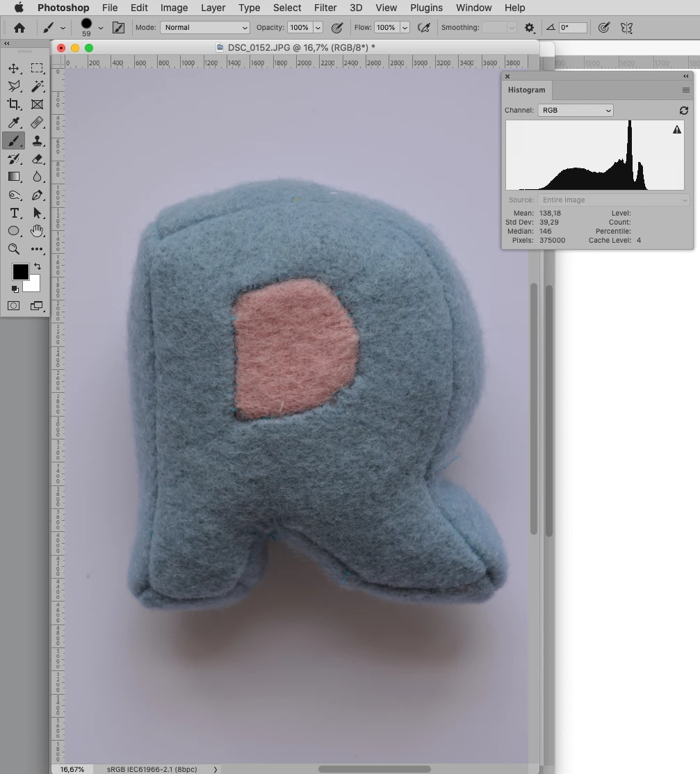Screen dimensions: 700x774
Task: Open the Window menu
Action: pos(473,8)
